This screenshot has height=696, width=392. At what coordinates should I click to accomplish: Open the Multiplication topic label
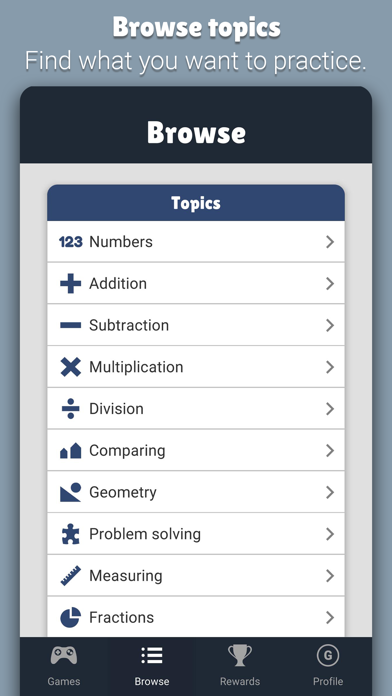point(136,367)
